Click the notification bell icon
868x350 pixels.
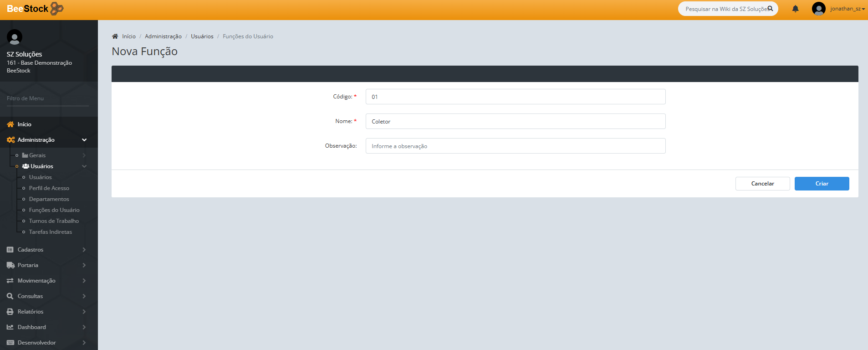[795, 9]
